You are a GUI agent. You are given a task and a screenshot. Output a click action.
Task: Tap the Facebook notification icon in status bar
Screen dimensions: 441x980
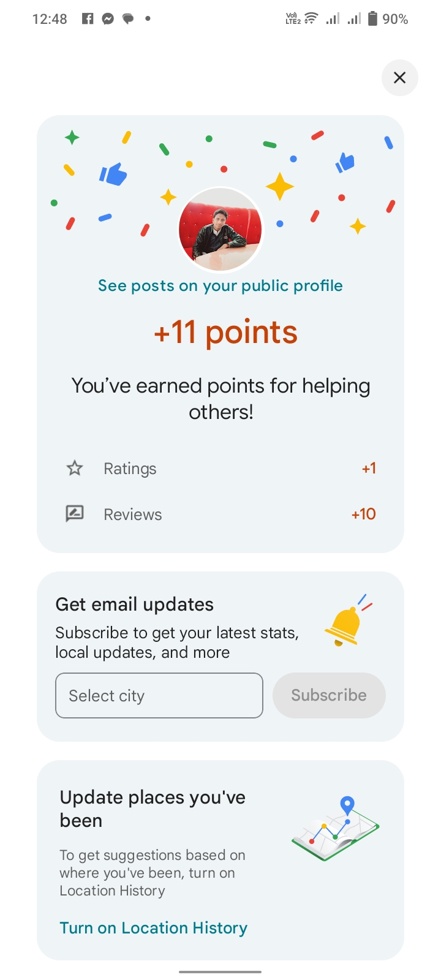[x=88, y=19]
